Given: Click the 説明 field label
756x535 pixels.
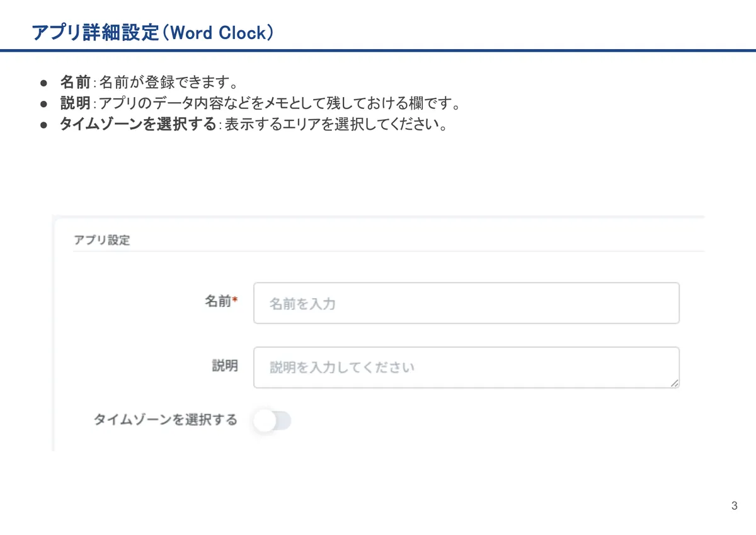Looking at the screenshot, I should (x=225, y=365).
